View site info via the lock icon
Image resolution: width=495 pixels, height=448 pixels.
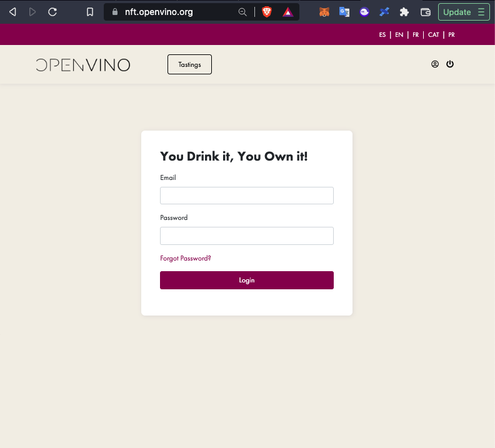click(x=115, y=12)
